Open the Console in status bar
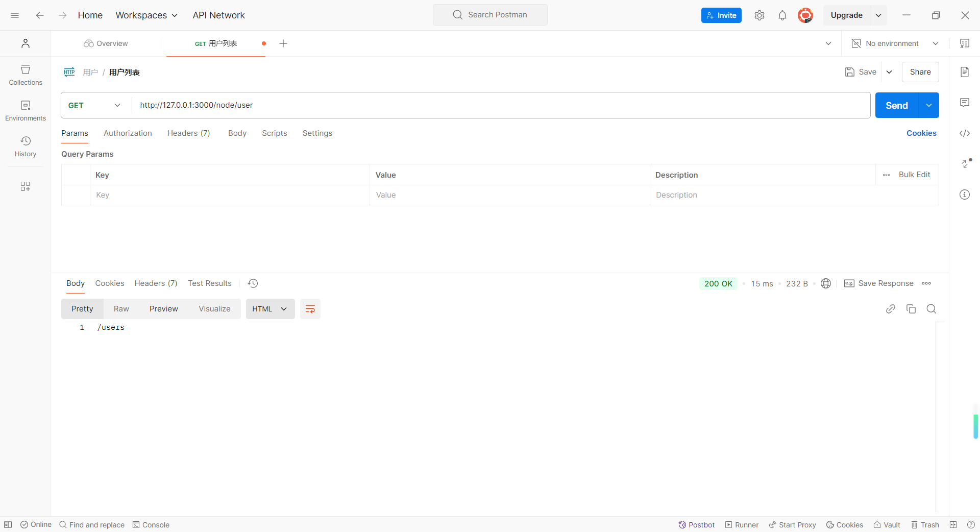Viewport: 980px width, 532px height. [x=151, y=525]
